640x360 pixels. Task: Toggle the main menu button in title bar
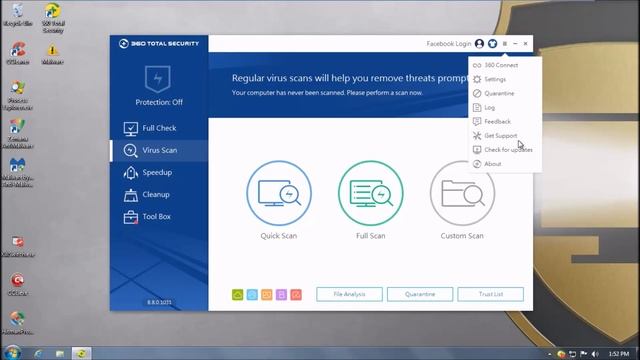[x=505, y=44]
